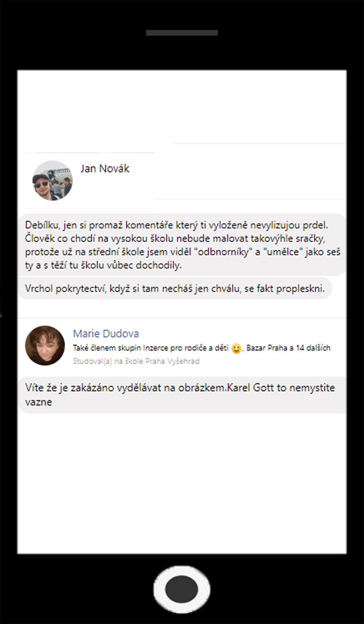Open the Praha Vyšehrad school link

tap(172, 361)
